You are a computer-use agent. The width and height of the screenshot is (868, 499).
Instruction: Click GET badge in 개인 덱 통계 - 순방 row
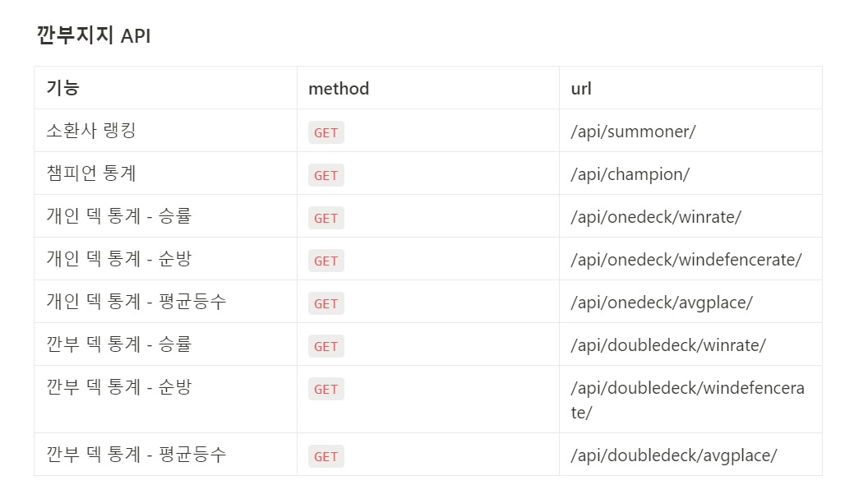326,261
